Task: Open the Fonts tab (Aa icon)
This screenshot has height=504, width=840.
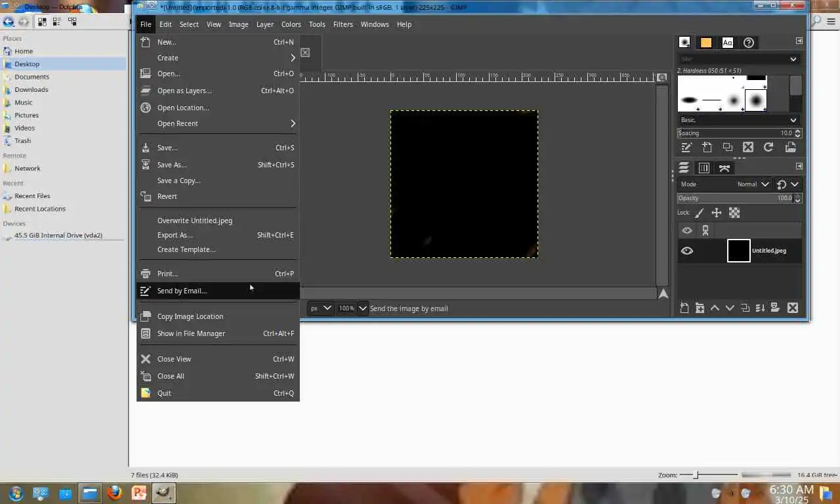Action: pos(727,42)
